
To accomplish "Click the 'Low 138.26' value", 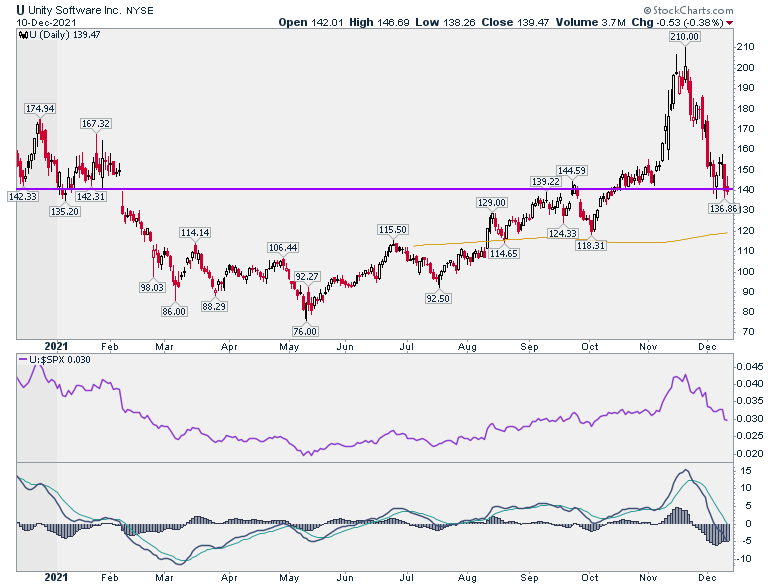I will (x=445, y=22).
